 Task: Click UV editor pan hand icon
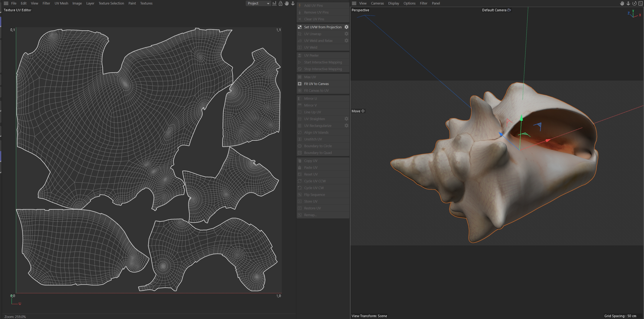(286, 3)
